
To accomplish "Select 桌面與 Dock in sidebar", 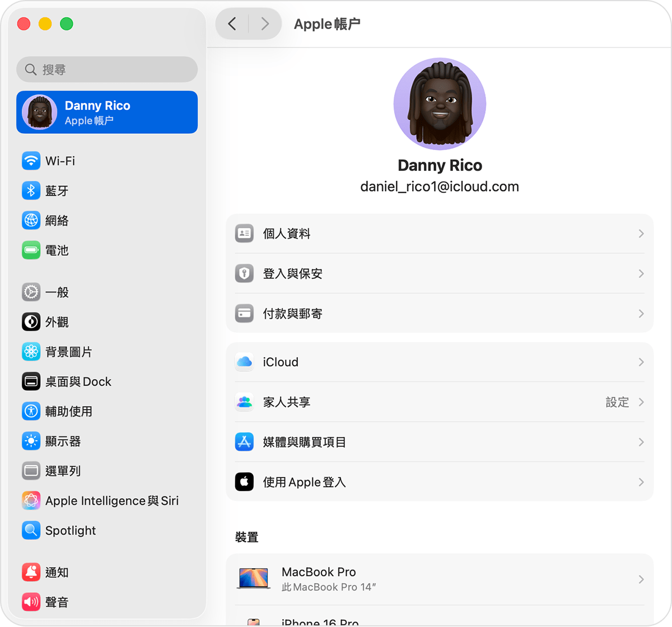I will pos(31,381).
